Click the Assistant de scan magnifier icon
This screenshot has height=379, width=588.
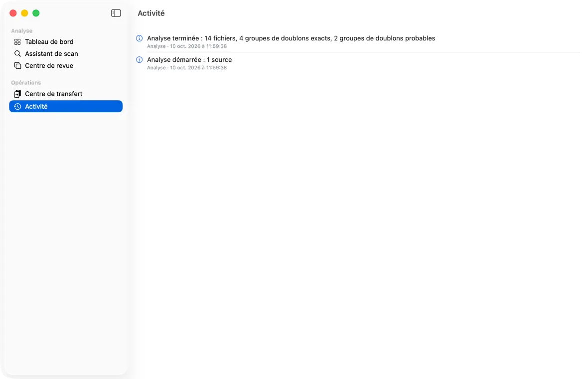point(17,54)
